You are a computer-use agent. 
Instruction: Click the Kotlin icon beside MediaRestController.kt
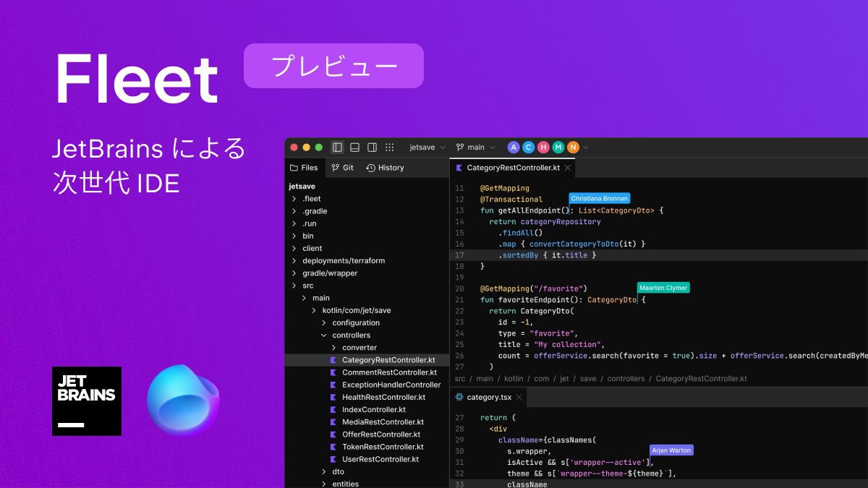333,422
